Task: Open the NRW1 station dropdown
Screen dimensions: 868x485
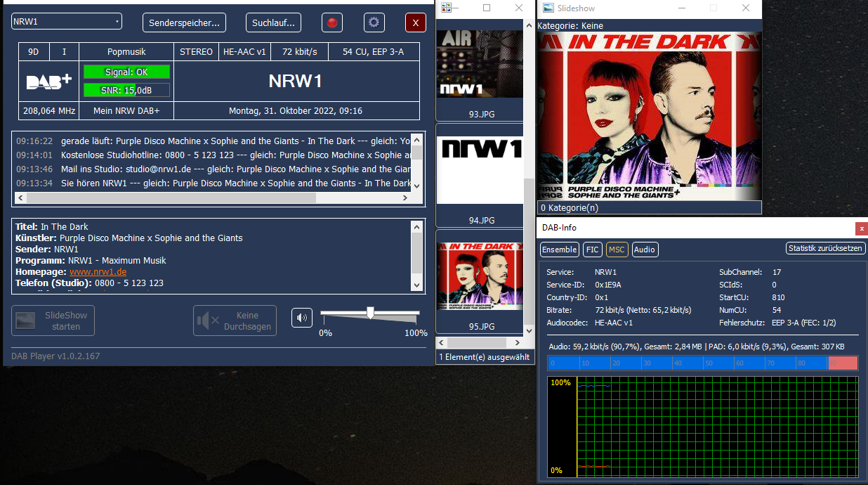Action: pos(67,22)
